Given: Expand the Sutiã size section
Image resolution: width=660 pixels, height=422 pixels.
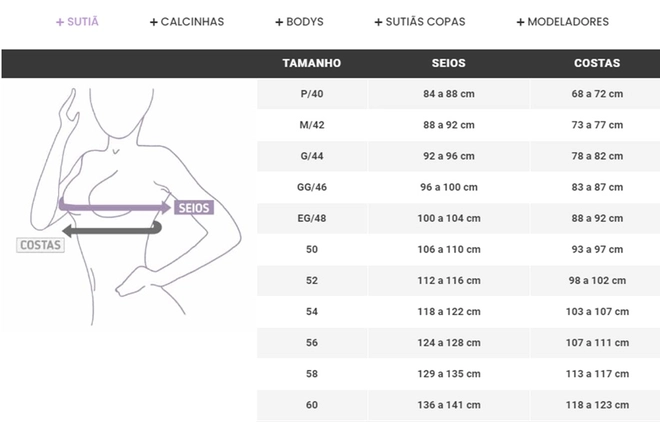Looking at the screenshot, I should pos(77,22).
